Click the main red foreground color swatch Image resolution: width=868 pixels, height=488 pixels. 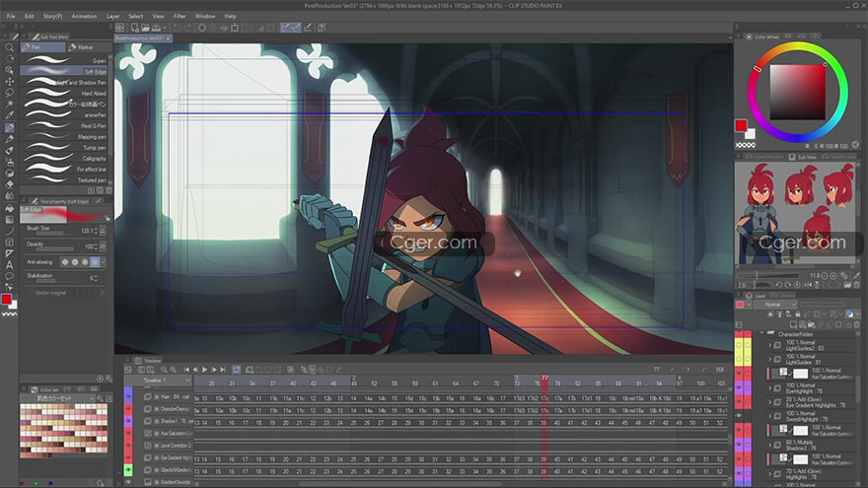(6, 300)
